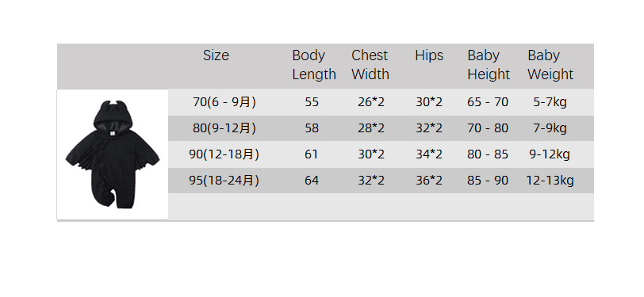Select the Hips column header
The width and height of the screenshot is (644, 297).
[x=429, y=55]
